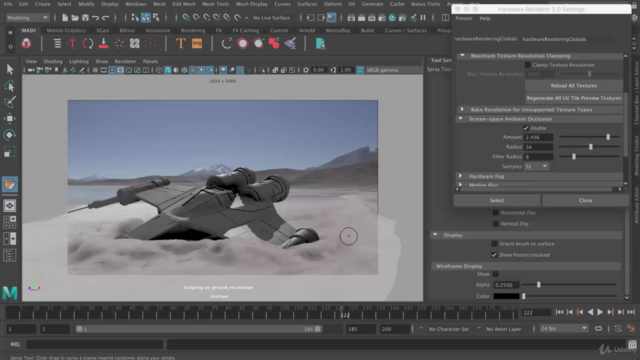Click the MEL command line input

[x=95, y=344]
